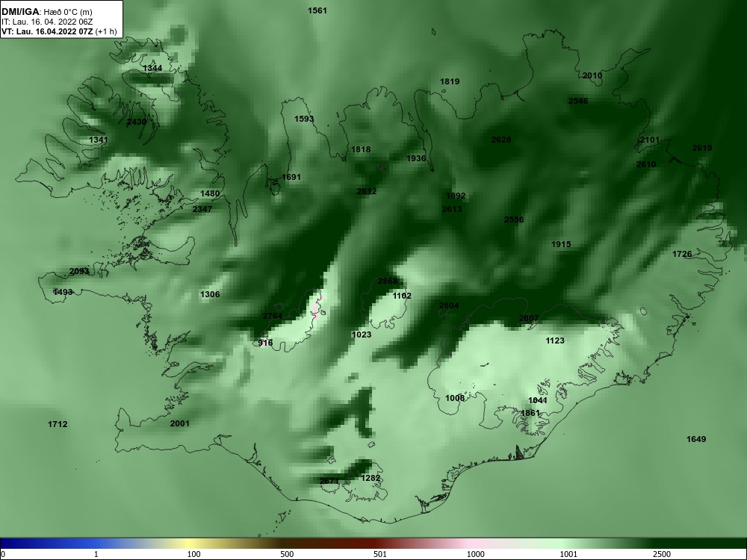
Task: Click the map value 1023
Action: click(x=361, y=335)
